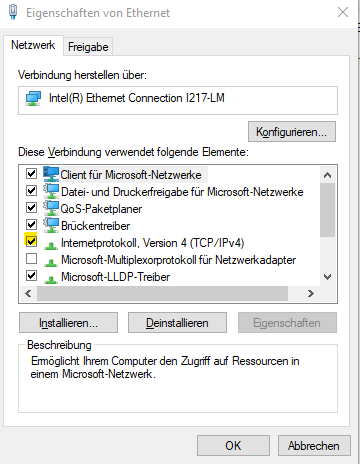Click the Intel Ethernet adapter icon
The height and width of the screenshot is (464, 360).
click(33, 98)
